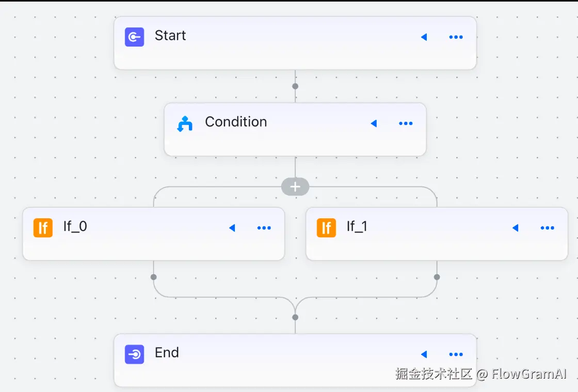Expand the Condition node using its arrow
The height and width of the screenshot is (392, 578).
(x=374, y=124)
